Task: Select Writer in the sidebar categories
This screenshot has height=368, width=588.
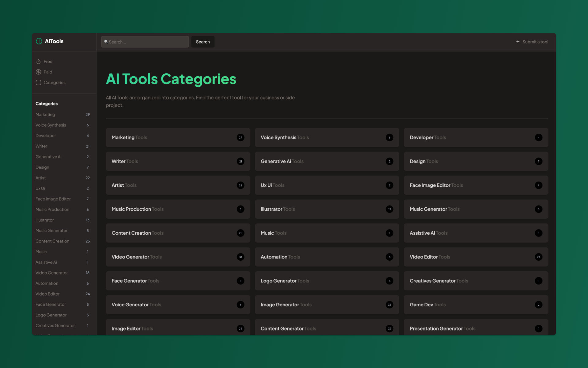Action: click(x=41, y=146)
